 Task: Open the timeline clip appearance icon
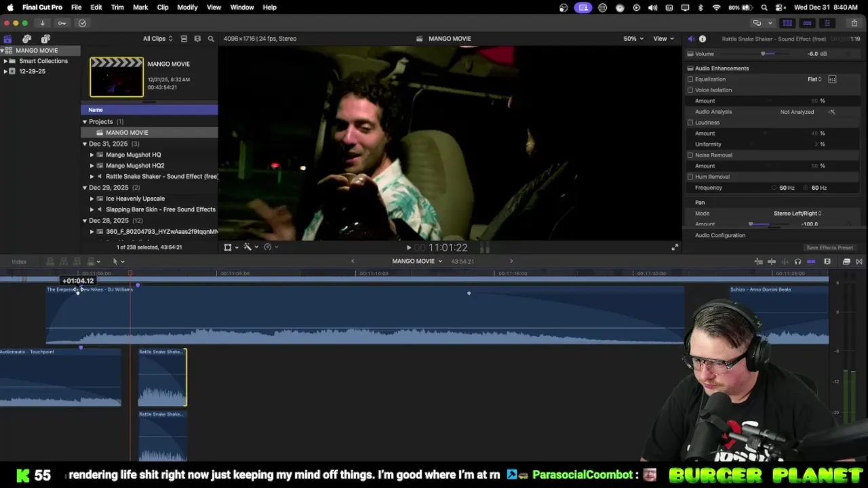tap(827, 262)
